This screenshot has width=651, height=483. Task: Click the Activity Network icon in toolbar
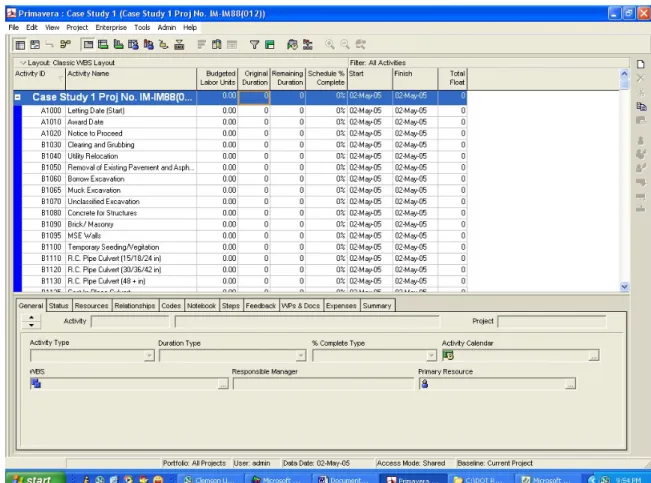(x=65, y=44)
